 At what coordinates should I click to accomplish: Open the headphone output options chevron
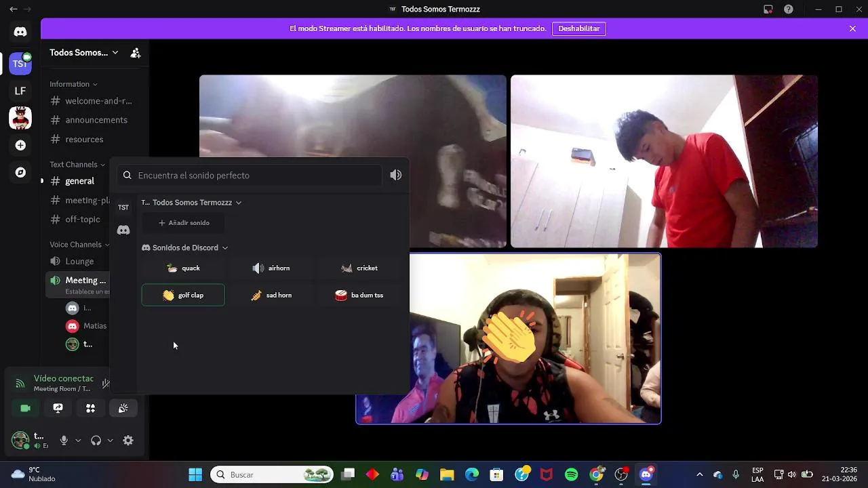coord(110,441)
